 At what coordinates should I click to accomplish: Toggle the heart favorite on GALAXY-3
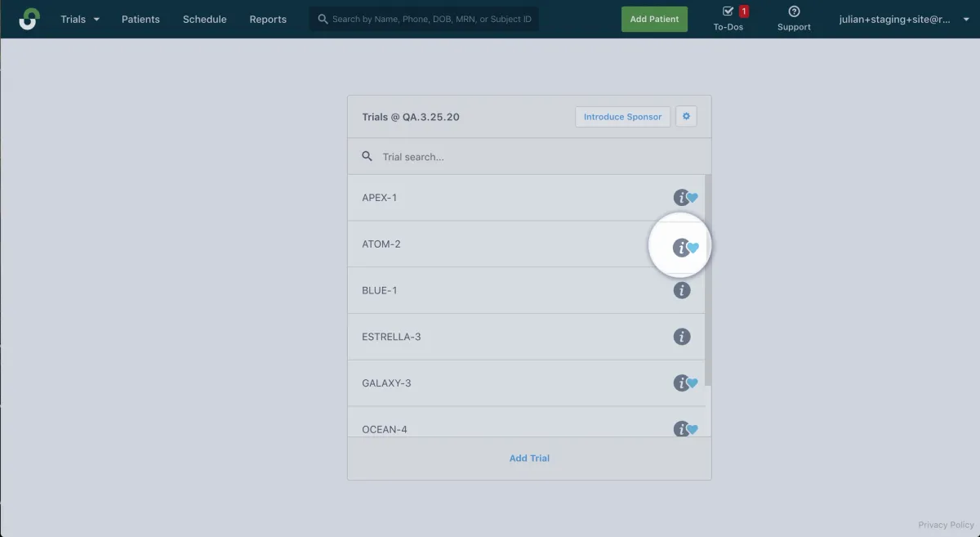[693, 383]
